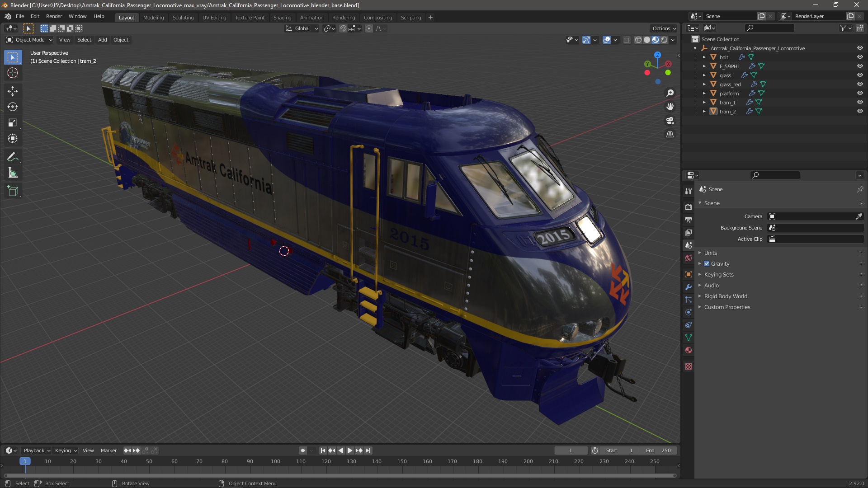The image size is (868, 488).
Task: Open the Object Constraints properties tab
Action: click(x=688, y=325)
